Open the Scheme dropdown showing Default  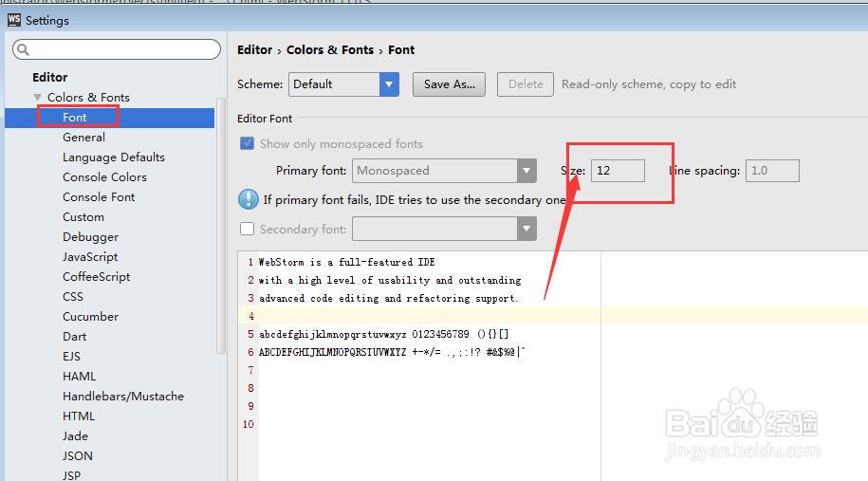(x=343, y=84)
